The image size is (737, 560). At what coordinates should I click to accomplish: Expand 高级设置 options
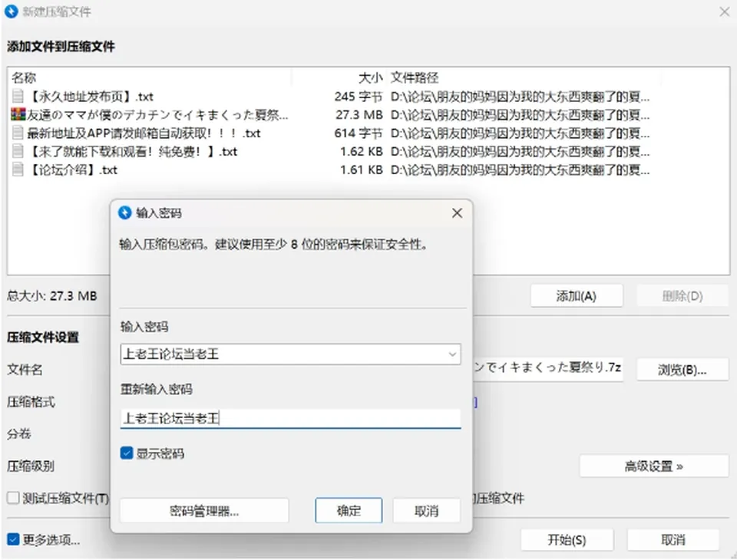[x=654, y=466]
